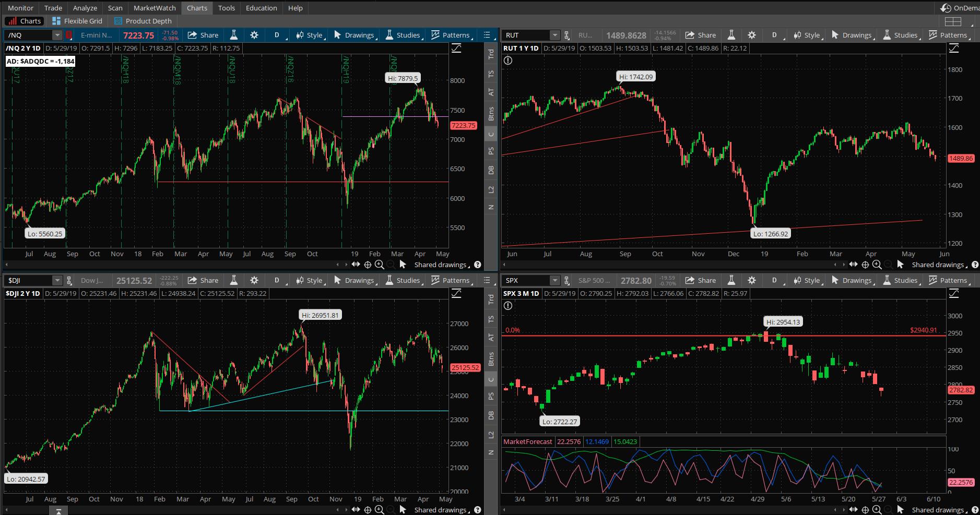Screen dimensions: 980x515
Task: Click the grid layout icon at top right
Action: point(953,21)
